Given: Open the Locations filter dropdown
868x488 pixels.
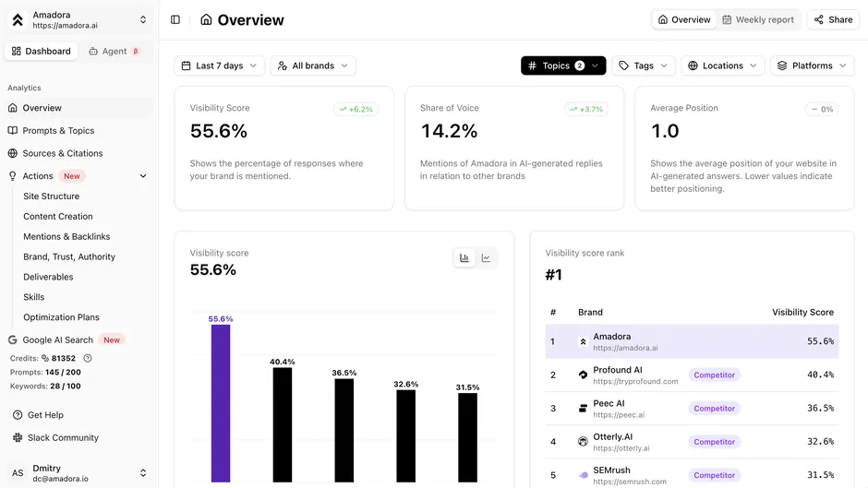Looking at the screenshot, I should tap(723, 65).
